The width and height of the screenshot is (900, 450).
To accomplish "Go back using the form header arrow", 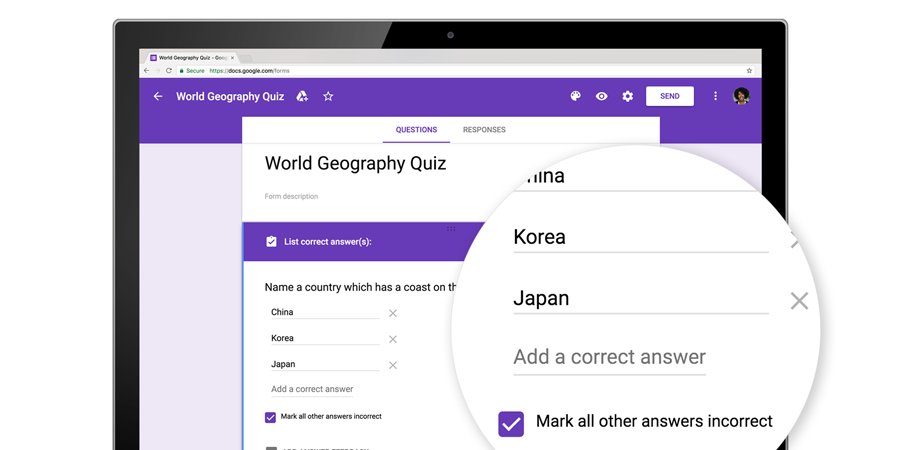I will click(x=158, y=96).
